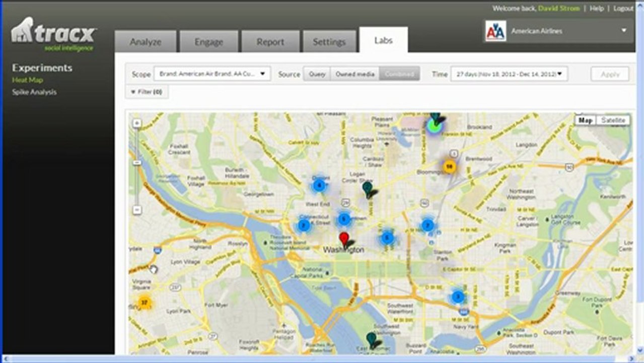Open blue 5 cluster directly above red pin
The width and height of the screenshot is (644, 363).
click(x=344, y=219)
